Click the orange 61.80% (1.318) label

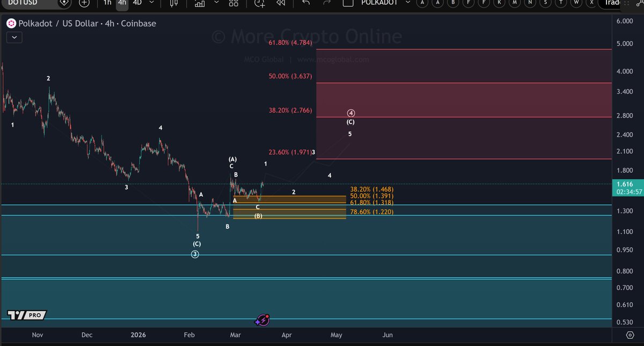click(371, 203)
